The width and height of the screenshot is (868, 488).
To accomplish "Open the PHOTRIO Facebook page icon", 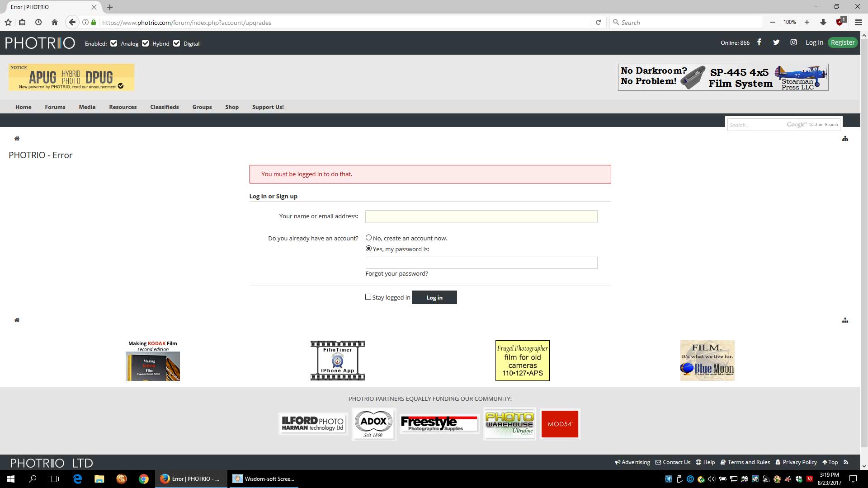I will point(759,42).
